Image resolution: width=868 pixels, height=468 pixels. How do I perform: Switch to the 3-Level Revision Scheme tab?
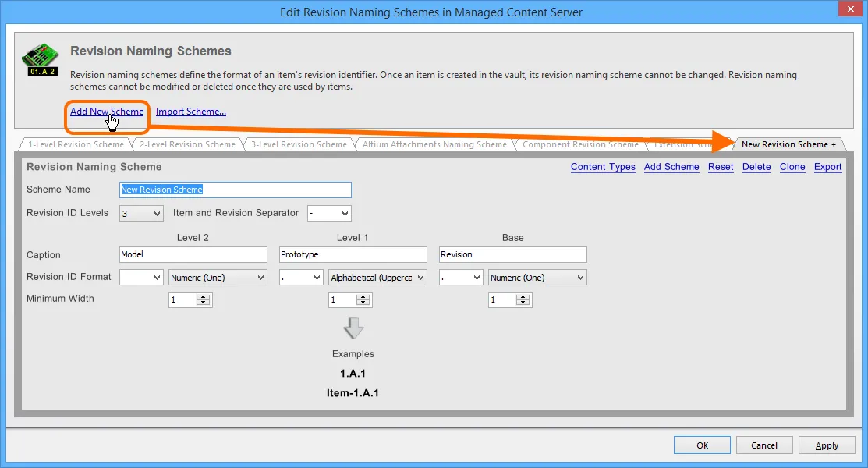pos(299,144)
